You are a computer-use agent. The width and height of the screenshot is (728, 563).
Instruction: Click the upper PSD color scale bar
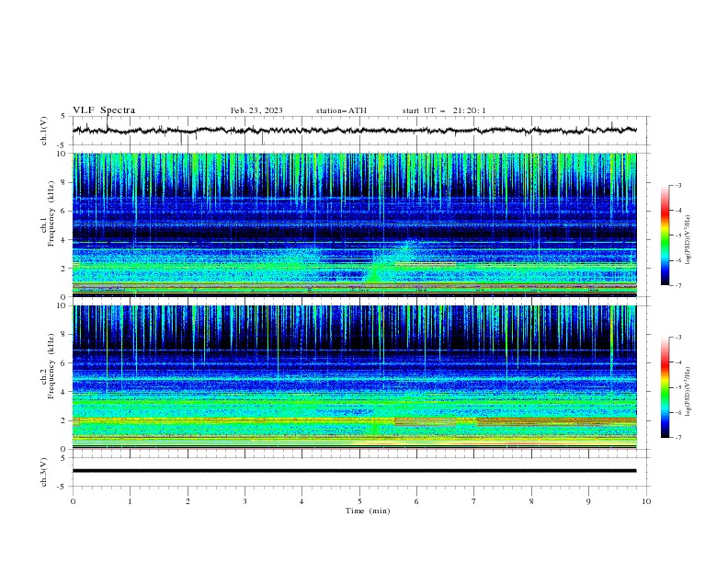[x=665, y=236]
